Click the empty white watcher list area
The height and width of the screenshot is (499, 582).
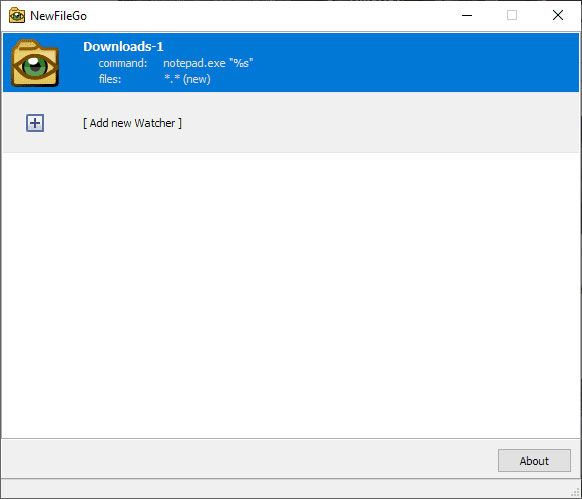coord(291,295)
